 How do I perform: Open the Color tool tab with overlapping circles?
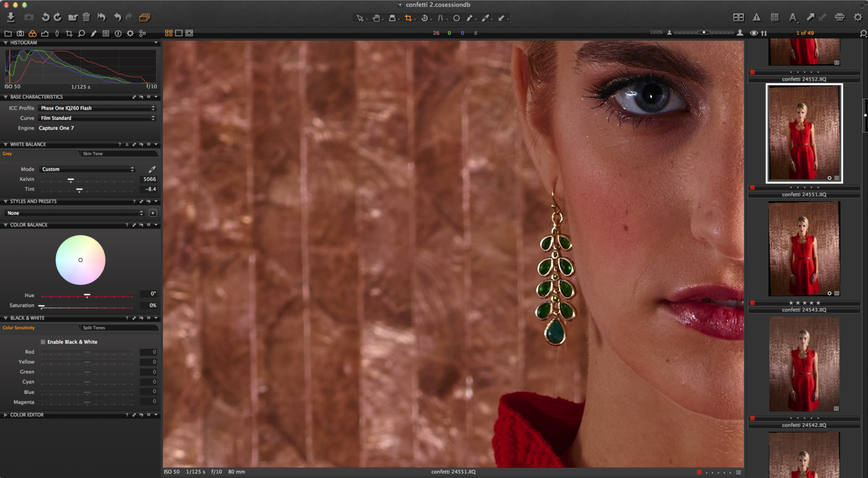point(32,33)
